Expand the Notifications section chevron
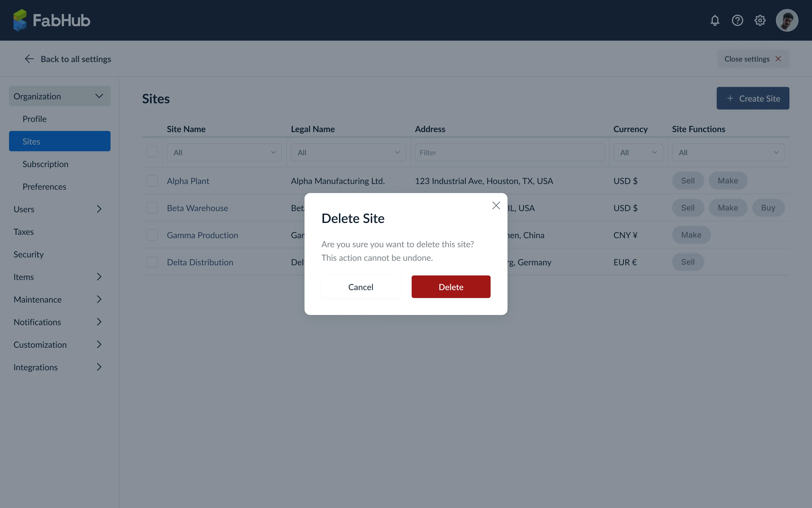The width and height of the screenshot is (812, 508). (99, 322)
